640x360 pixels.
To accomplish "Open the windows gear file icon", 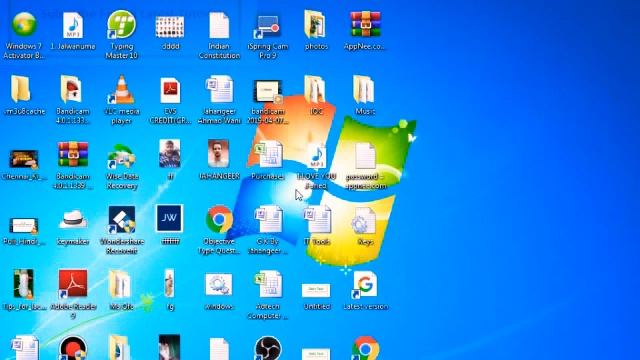I will (219, 284).
